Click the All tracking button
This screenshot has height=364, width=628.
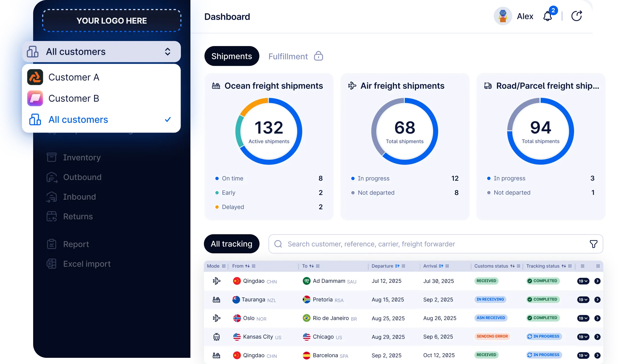click(x=231, y=244)
